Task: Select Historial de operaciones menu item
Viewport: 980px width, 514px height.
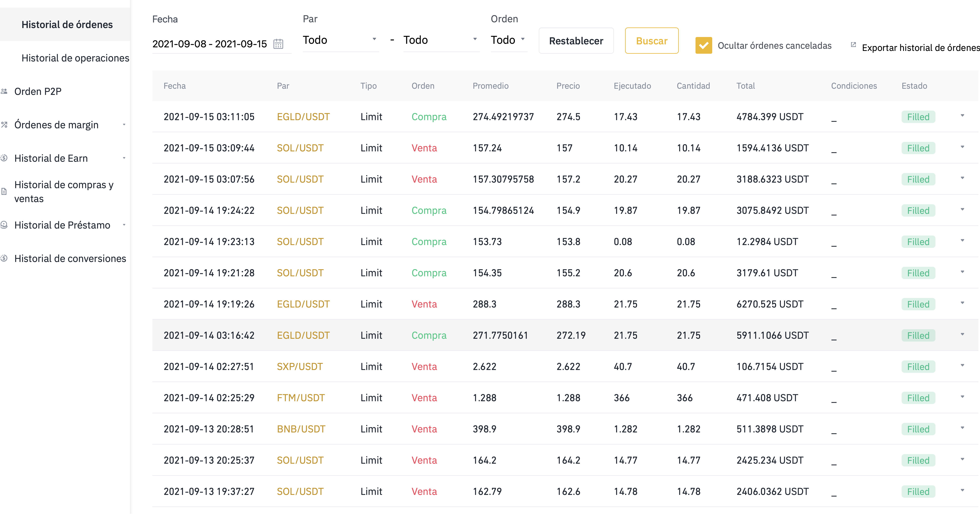Action: tap(75, 58)
